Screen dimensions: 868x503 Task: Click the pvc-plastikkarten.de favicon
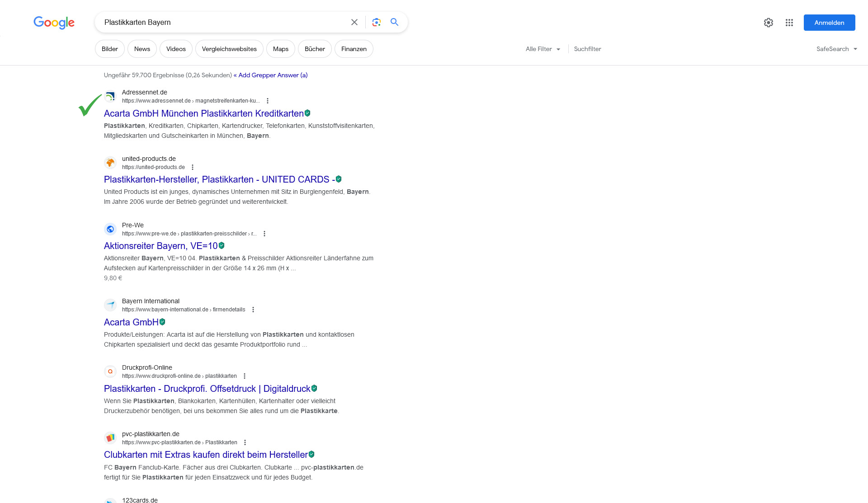tap(110, 438)
